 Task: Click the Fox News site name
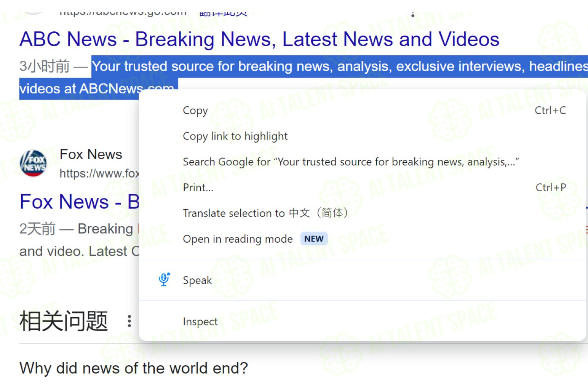pyautogui.click(x=91, y=154)
